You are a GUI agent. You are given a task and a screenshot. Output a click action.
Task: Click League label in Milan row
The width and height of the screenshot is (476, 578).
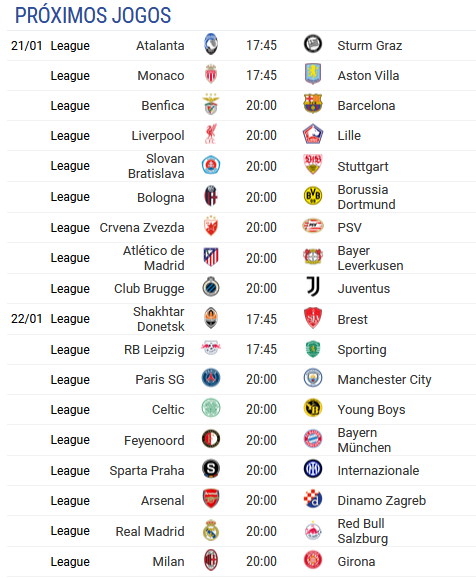(70, 561)
